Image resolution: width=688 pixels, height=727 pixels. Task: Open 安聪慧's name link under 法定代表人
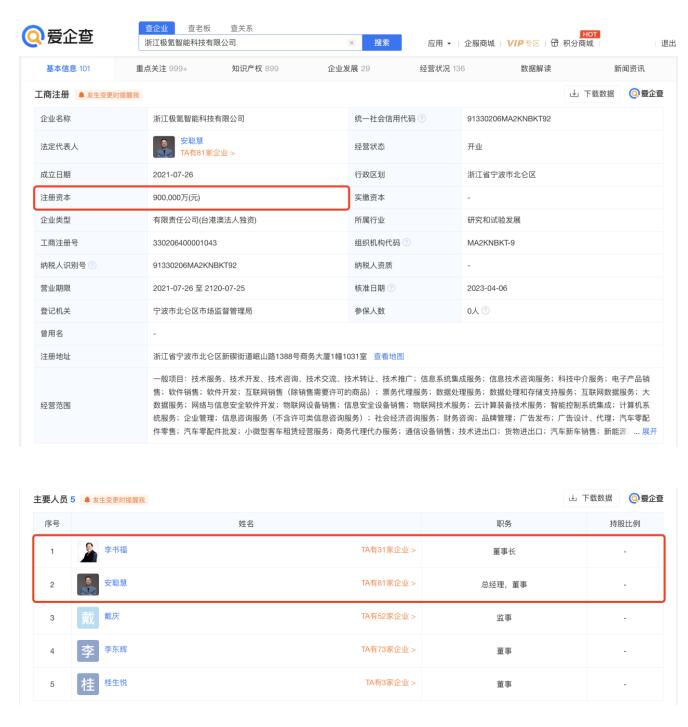point(191,140)
